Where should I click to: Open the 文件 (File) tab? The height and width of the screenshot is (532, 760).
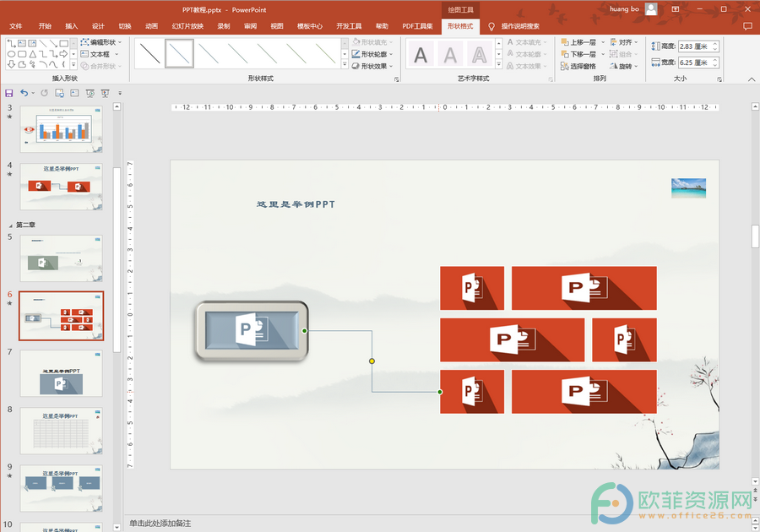(16, 26)
